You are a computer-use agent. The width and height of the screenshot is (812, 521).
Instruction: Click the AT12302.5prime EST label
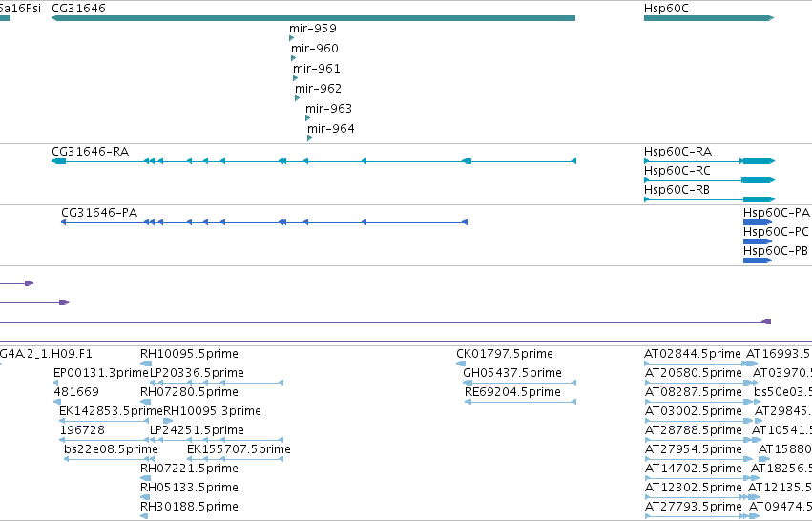point(694,488)
